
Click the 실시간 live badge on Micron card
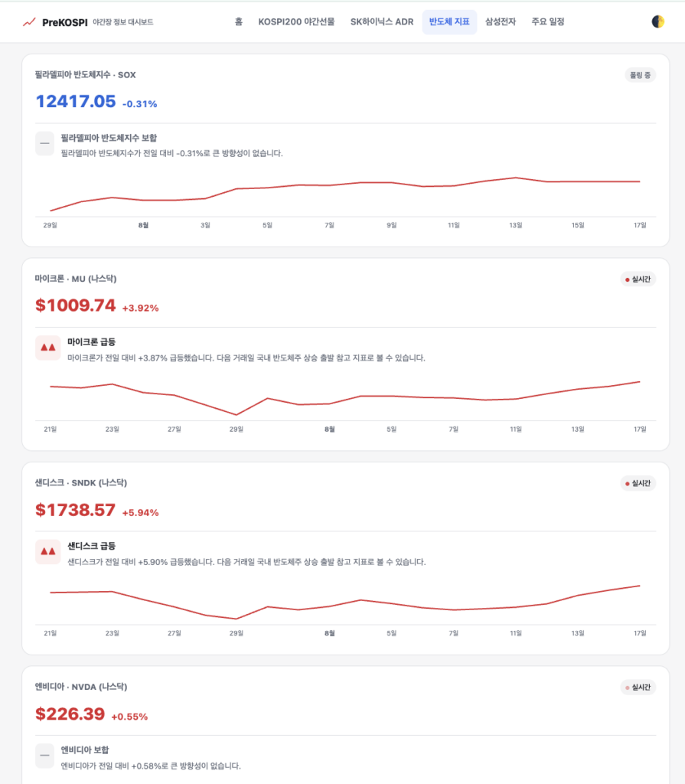tap(638, 279)
